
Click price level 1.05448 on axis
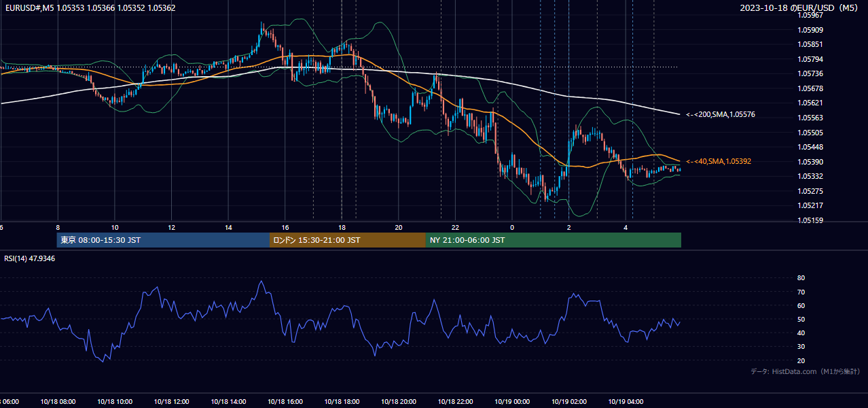pyautogui.click(x=810, y=147)
